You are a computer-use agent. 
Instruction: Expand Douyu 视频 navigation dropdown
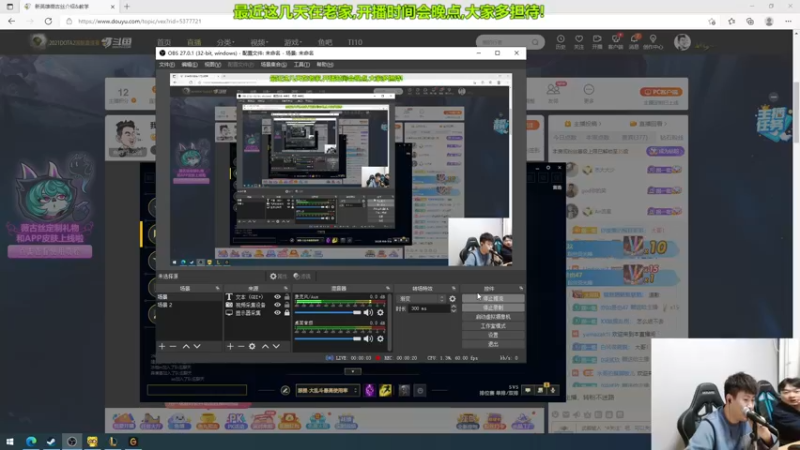pos(259,42)
